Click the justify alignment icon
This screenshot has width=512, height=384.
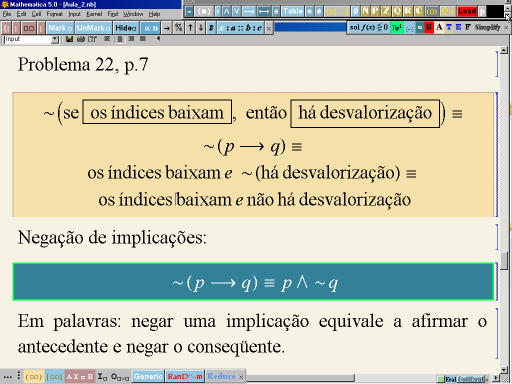tap(143, 39)
